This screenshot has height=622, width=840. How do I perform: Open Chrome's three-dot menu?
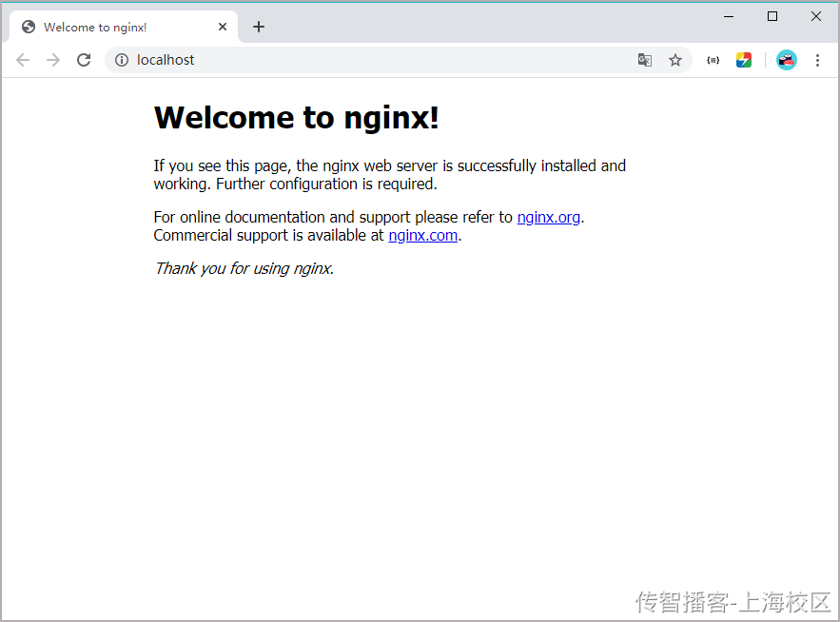pos(817,60)
